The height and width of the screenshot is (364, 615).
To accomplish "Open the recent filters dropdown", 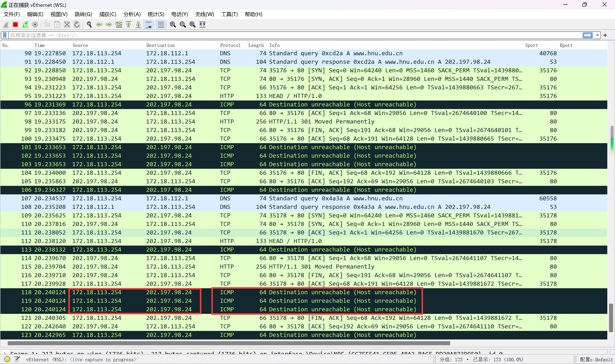I will point(597,35).
